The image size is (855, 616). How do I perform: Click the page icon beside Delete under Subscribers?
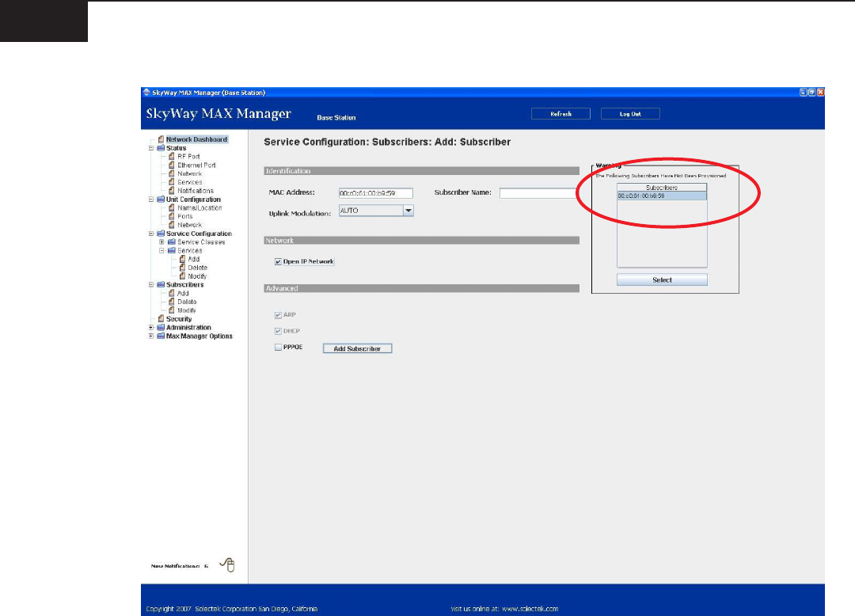point(172,302)
